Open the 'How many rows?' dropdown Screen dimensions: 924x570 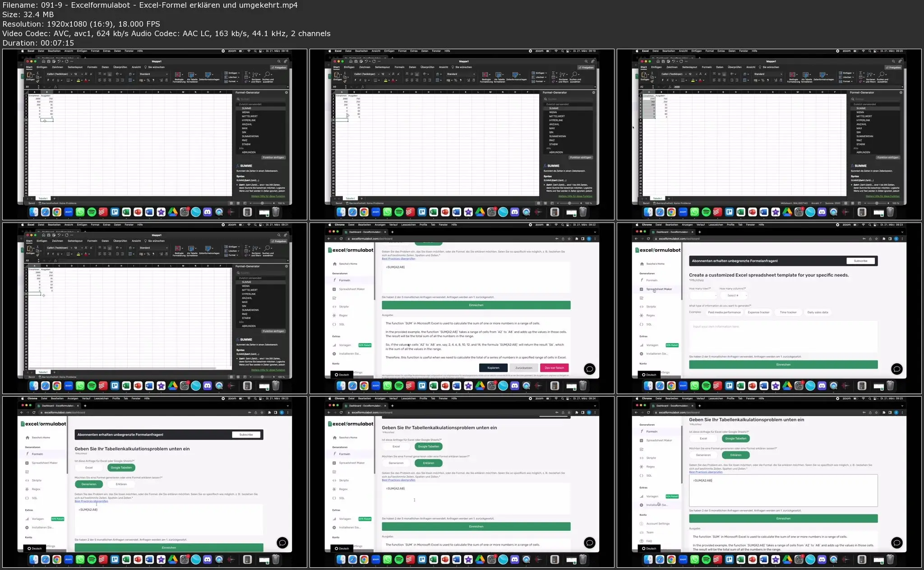703,296
